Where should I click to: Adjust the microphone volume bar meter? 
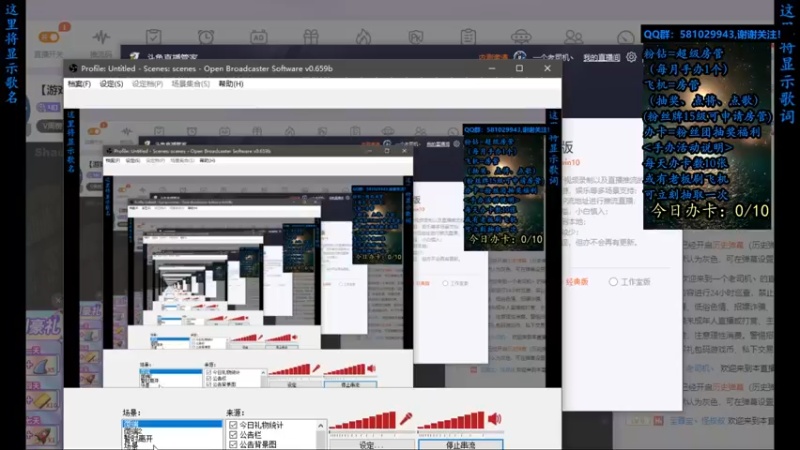point(363,420)
